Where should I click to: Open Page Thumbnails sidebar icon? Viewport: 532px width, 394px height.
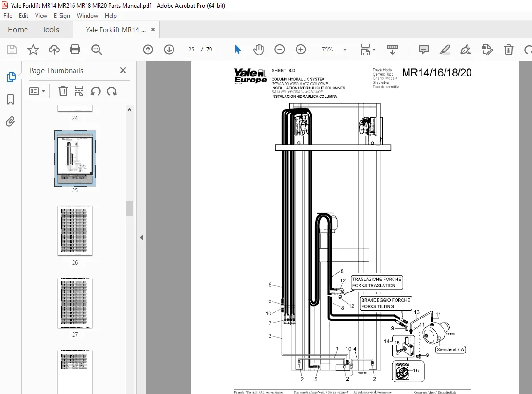tap(11, 77)
